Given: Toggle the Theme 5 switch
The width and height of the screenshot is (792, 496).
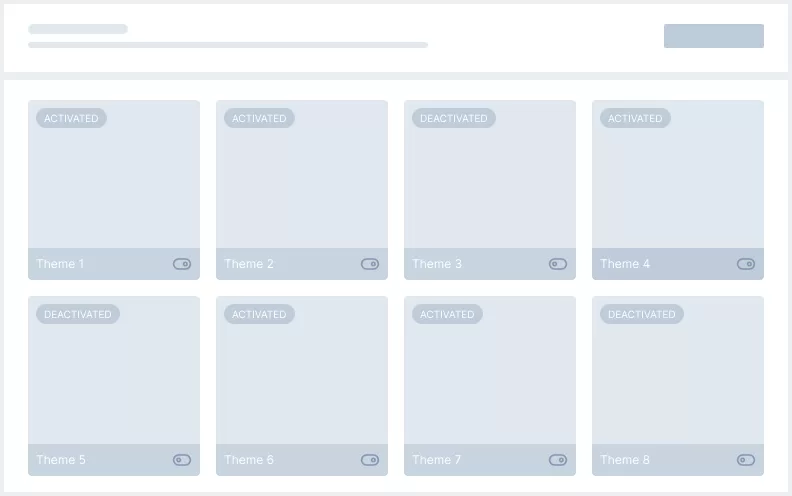Looking at the screenshot, I should [x=182, y=460].
